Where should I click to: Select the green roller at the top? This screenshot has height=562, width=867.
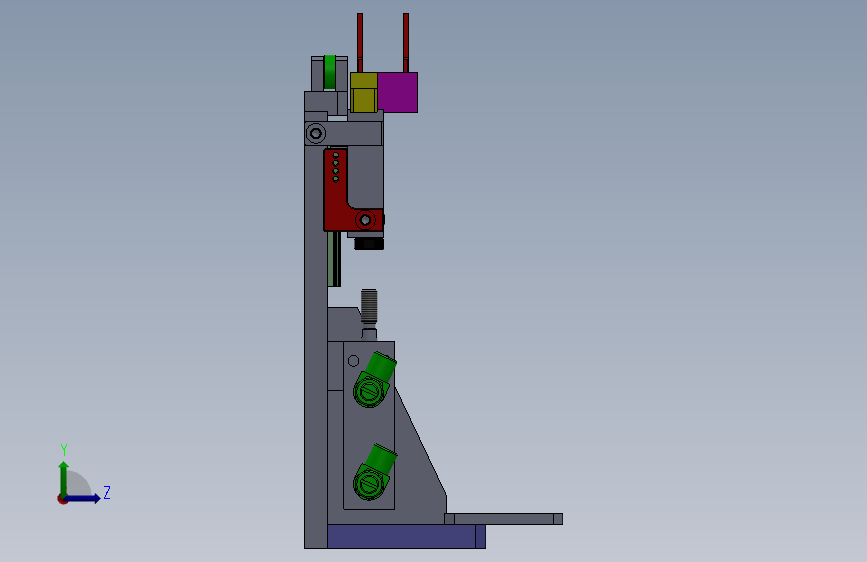tap(330, 72)
